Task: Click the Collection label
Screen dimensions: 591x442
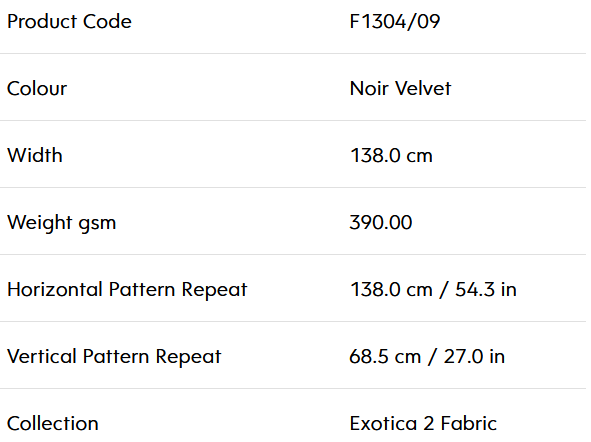Action: [53, 424]
